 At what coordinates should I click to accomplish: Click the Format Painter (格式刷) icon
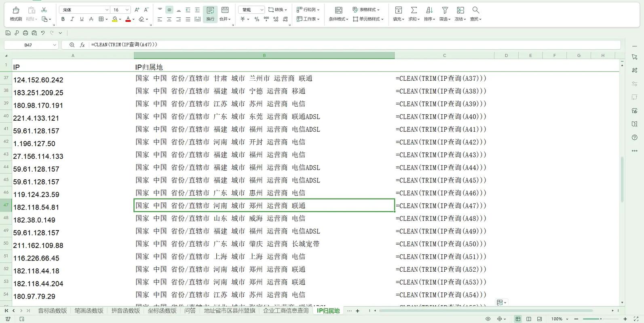click(x=16, y=10)
